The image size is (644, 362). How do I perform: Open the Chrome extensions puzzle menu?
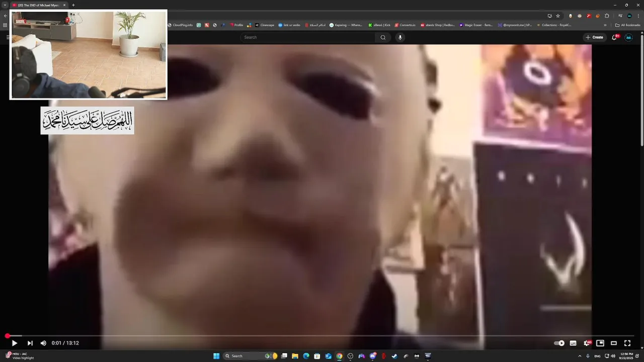point(607,16)
